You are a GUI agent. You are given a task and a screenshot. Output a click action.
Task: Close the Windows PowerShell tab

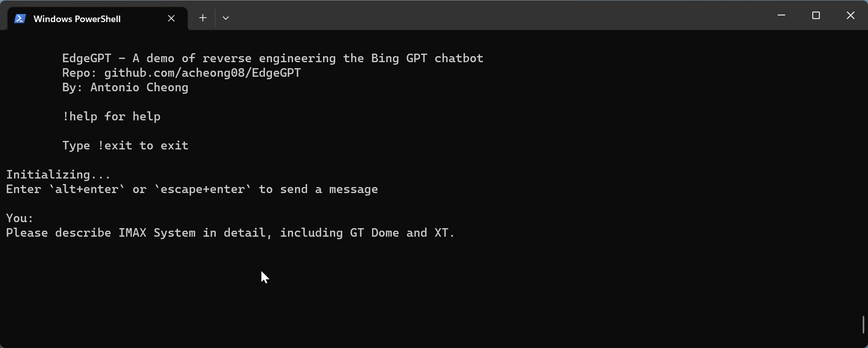[x=171, y=18]
